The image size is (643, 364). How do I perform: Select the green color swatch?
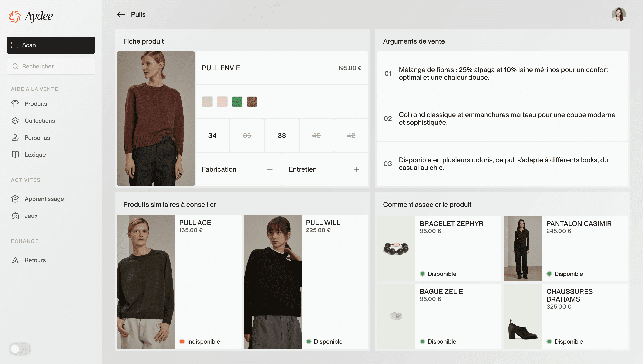click(x=237, y=102)
